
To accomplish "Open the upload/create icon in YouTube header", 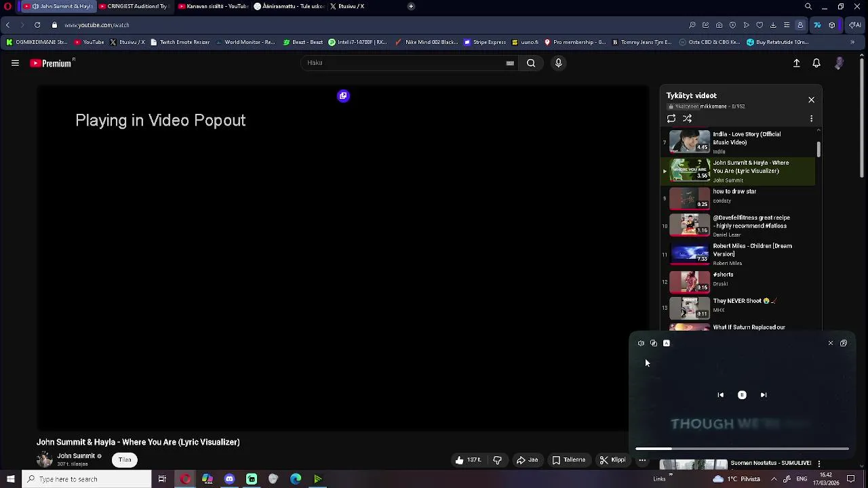I will coord(797,63).
